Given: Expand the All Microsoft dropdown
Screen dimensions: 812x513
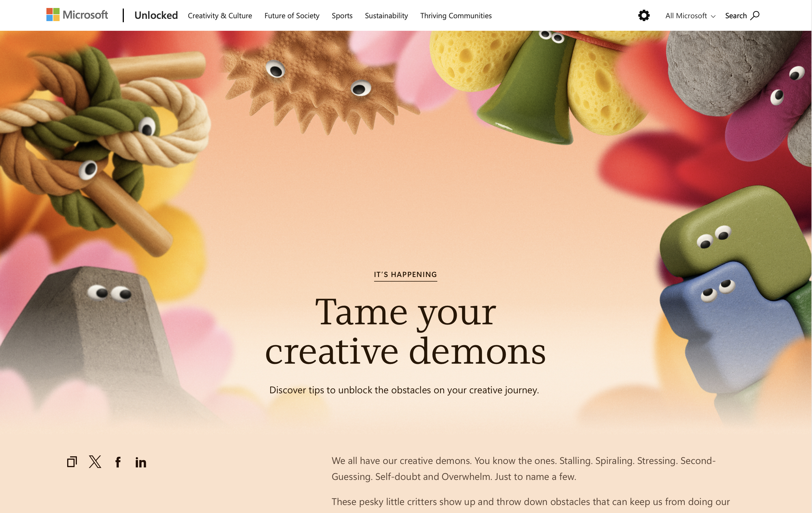Looking at the screenshot, I should coord(690,15).
